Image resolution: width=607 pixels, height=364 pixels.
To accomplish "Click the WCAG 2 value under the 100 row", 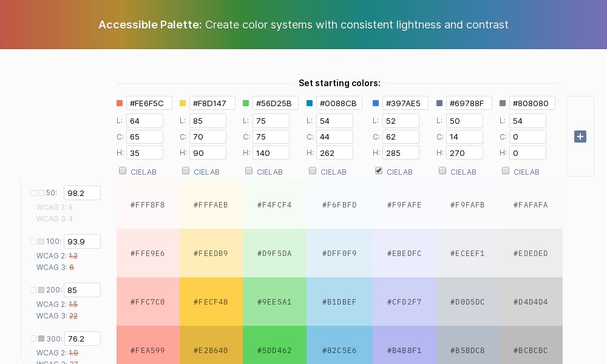I will (x=73, y=256).
